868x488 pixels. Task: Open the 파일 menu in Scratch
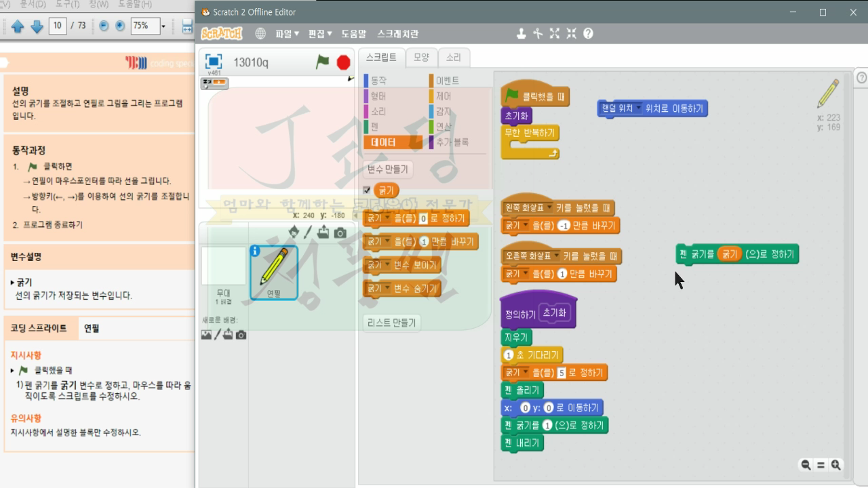pos(287,33)
